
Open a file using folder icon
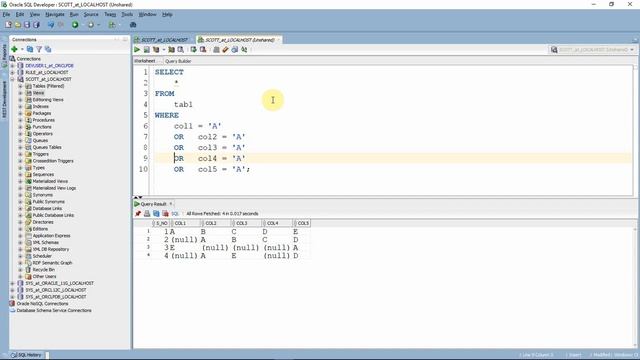tap(18, 25)
